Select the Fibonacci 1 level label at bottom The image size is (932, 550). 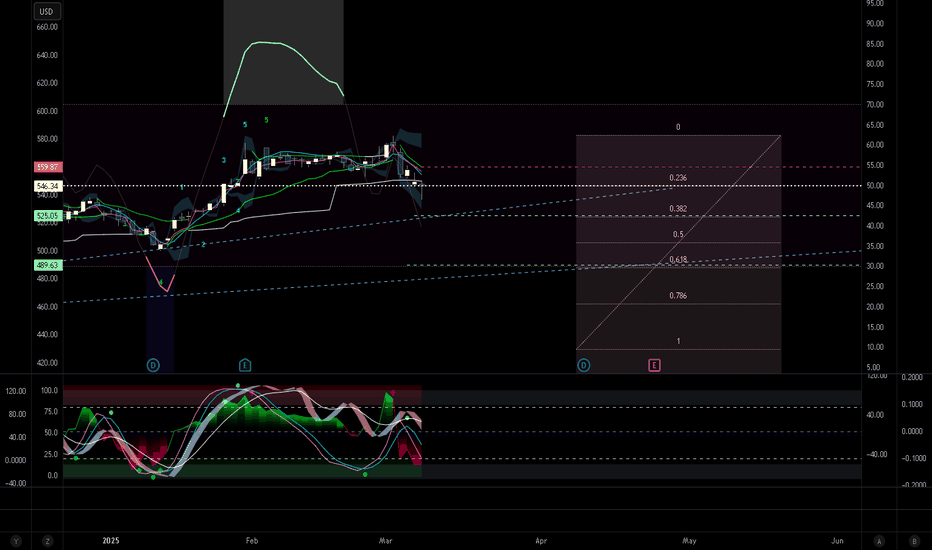pyautogui.click(x=678, y=341)
